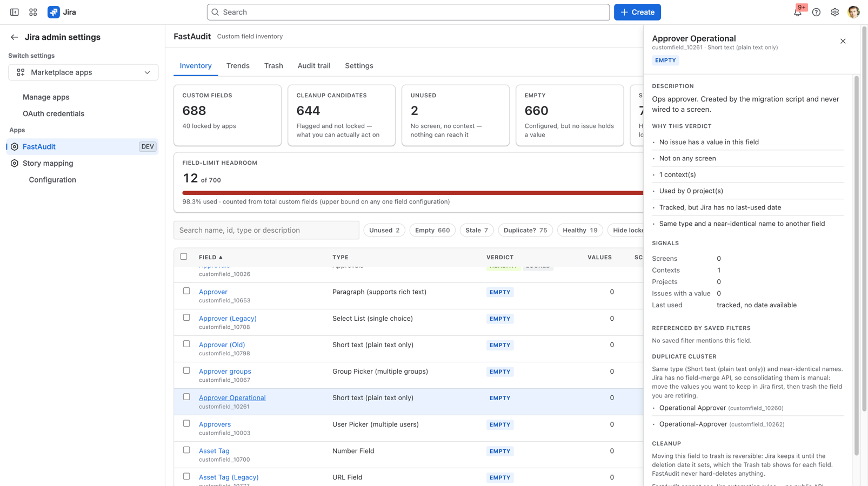
Task: Click the Custom Fields 688 card
Action: (228, 115)
